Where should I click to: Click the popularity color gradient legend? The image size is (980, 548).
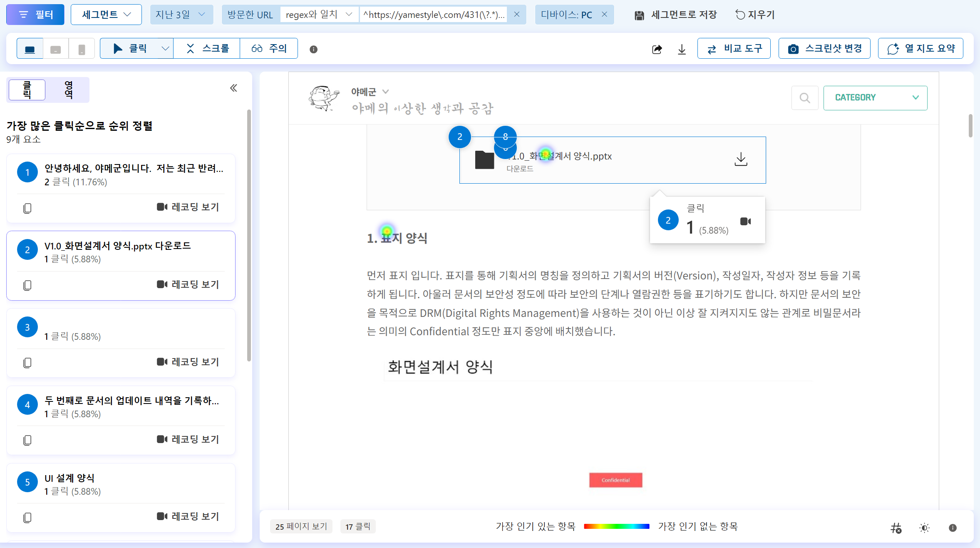pos(616,526)
